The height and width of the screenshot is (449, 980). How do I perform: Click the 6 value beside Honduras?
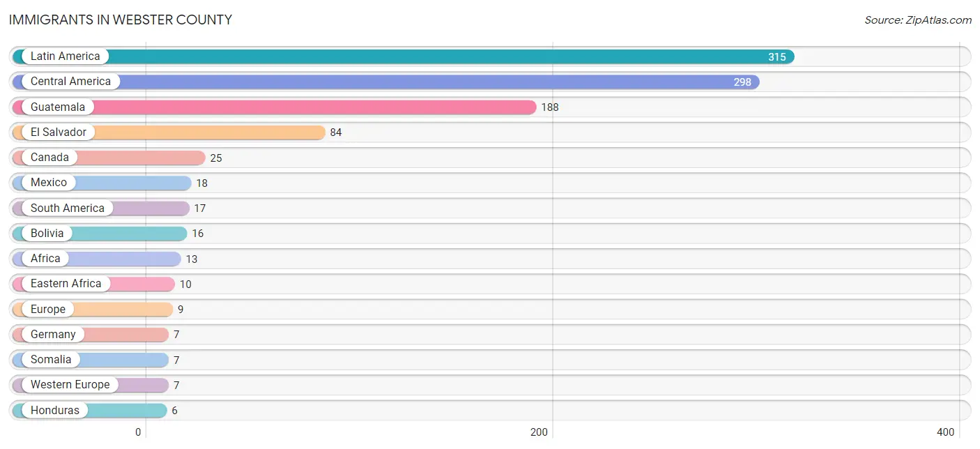175,411
